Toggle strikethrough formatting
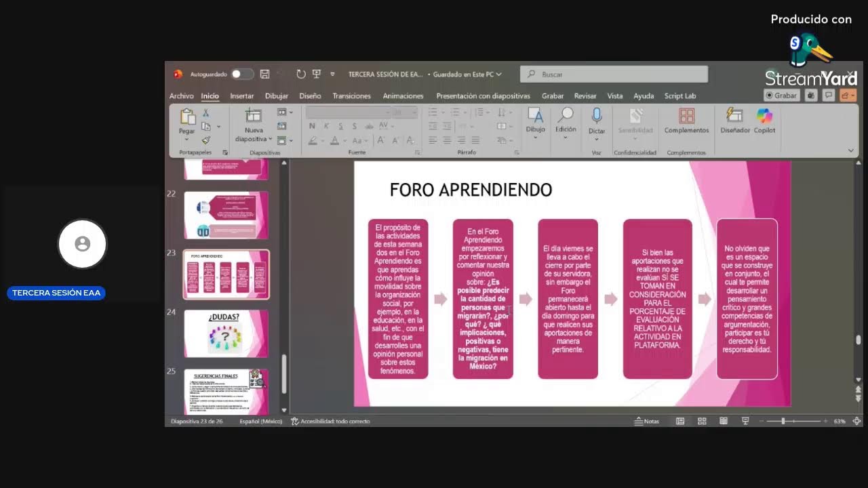The height and width of the screenshot is (488, 868). pos(369,126)
